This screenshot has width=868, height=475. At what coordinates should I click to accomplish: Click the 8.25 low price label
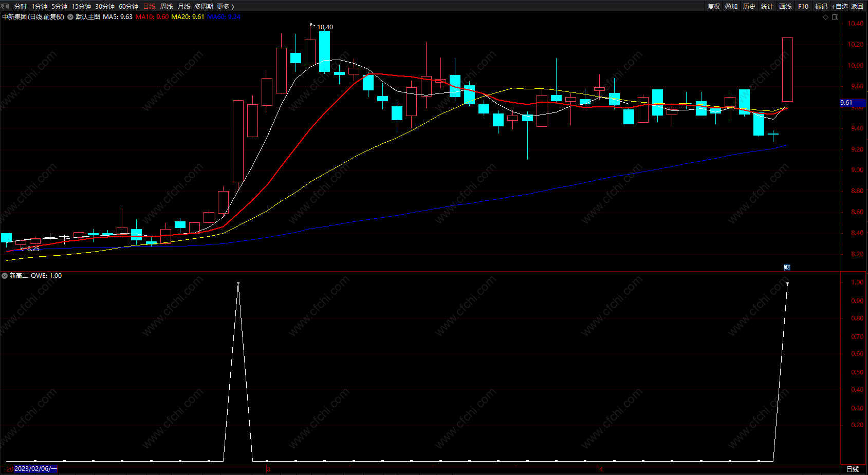point(33,249)
